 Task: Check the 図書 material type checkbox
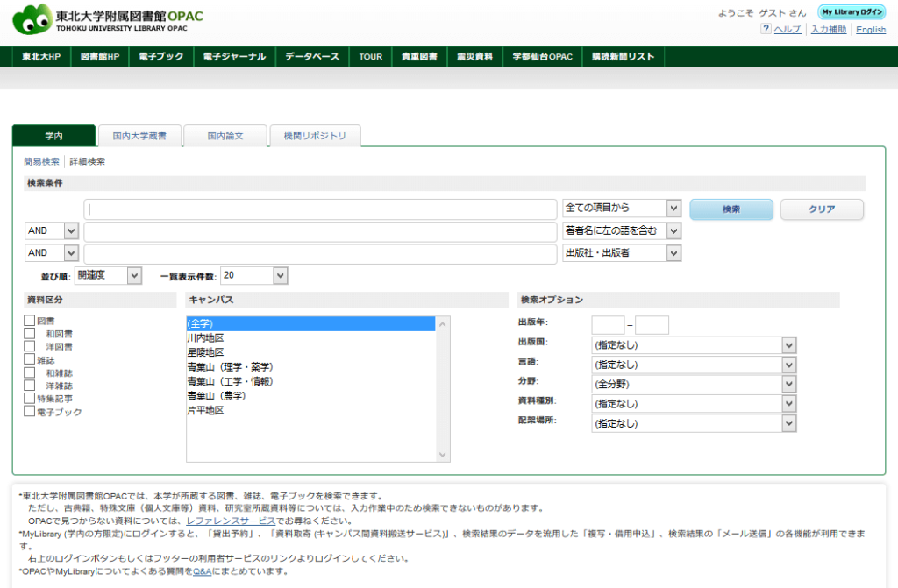pos(30,321)
